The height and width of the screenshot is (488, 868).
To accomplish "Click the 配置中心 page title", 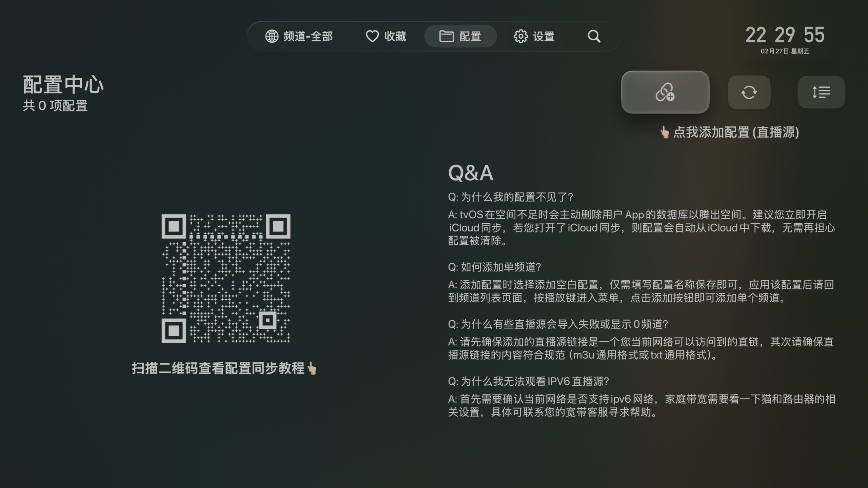I will [x=63, y=85].
